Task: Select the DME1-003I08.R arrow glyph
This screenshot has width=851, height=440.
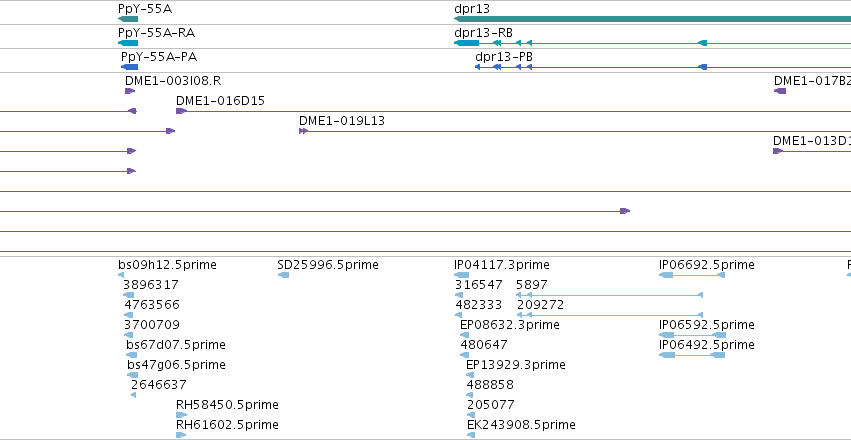Action: 130,91
